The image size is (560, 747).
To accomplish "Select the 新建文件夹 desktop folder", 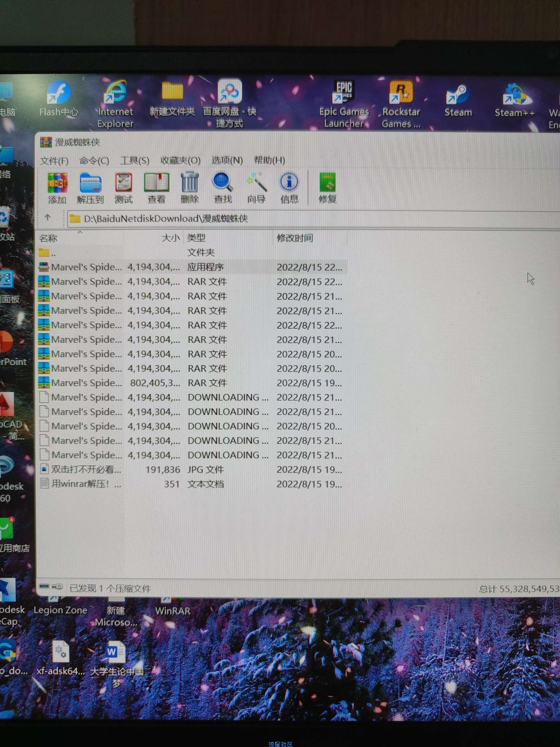I will point(172,98).
